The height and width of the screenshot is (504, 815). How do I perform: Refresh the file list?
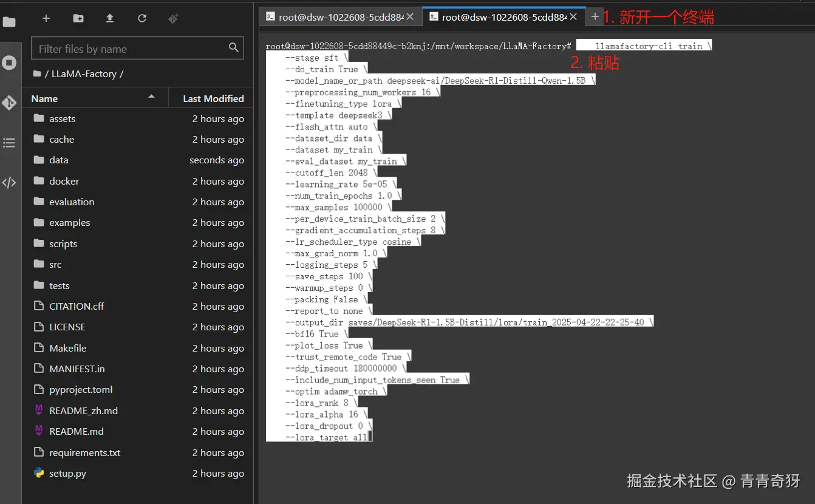(x=142, y=18)
